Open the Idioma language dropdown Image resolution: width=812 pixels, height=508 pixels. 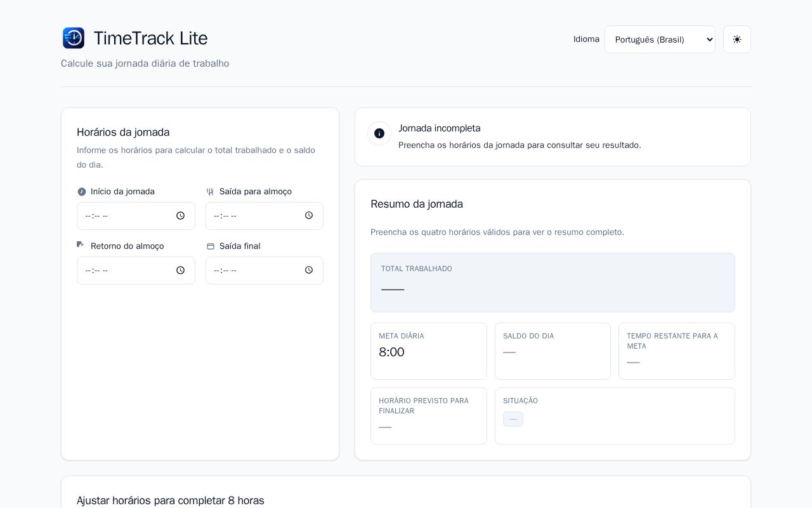tap(660, 39)
